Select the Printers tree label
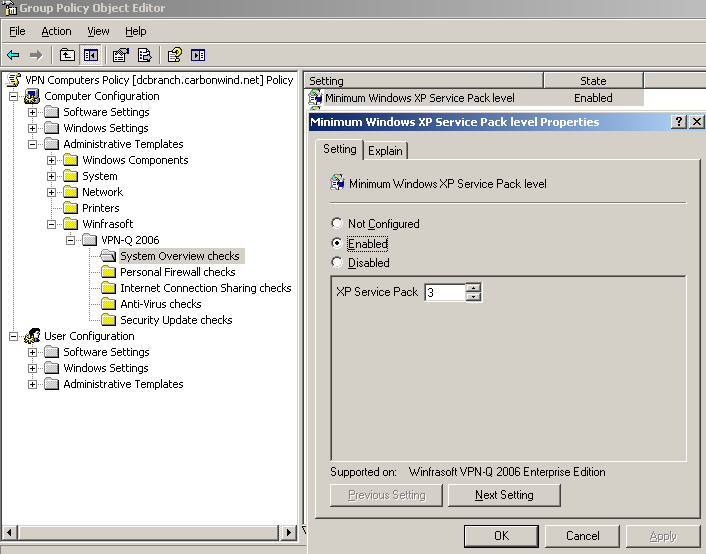Viewport: 706px width, 554px height. click(101, 208)
